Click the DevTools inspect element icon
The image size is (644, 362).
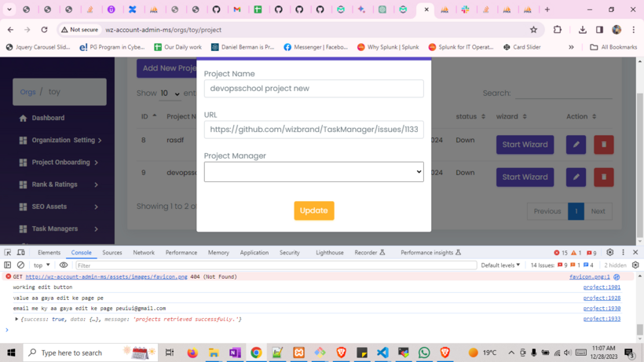coord(8,253)
